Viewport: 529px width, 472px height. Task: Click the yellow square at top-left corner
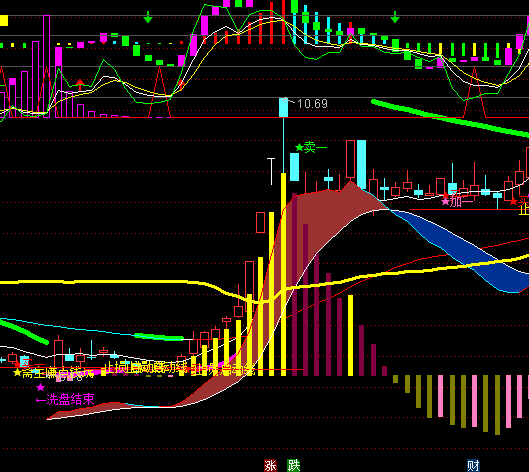pyautogui.click(x=3, y=20)
